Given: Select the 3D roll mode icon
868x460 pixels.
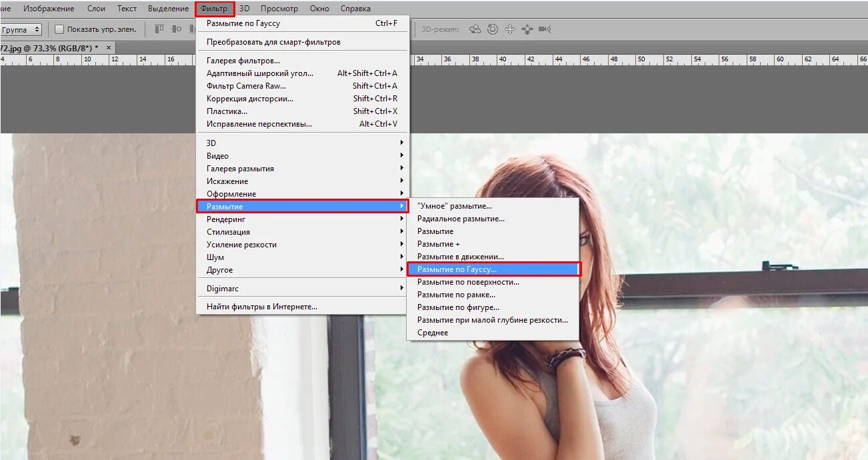Looking at the screenshot, I should point(493,29).
